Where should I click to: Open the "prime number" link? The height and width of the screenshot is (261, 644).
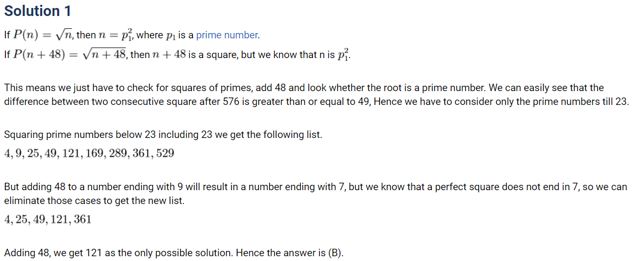click(227, 36)
